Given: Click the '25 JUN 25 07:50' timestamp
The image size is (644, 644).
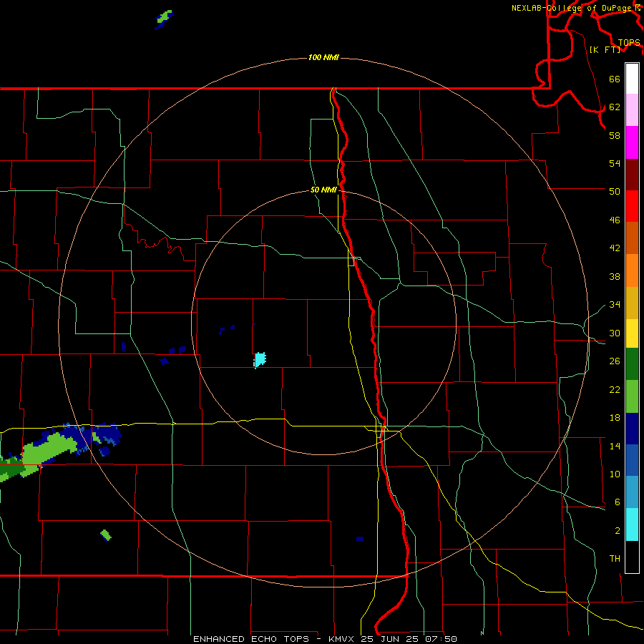Looking at the screenshot, I should click(409, 639).
